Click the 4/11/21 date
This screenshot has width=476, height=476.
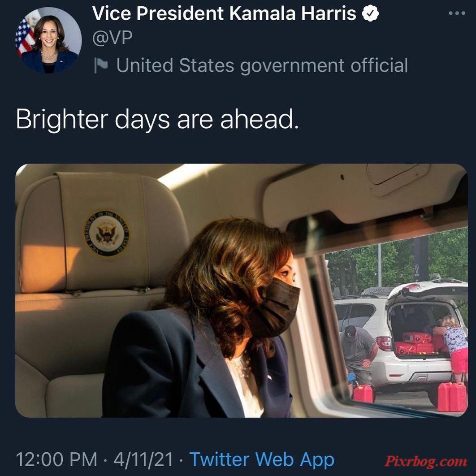(143, 459)
